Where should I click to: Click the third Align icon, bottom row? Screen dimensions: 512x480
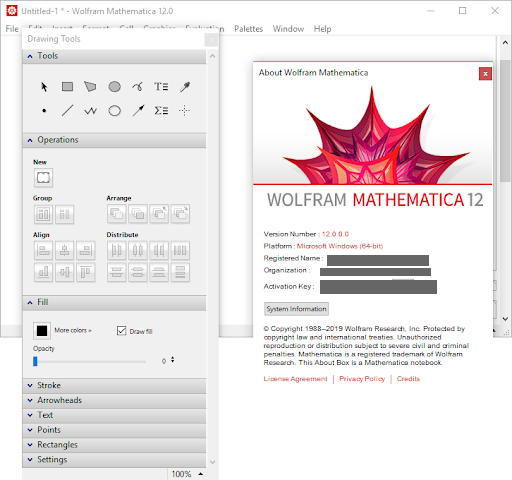click(86, 272)
